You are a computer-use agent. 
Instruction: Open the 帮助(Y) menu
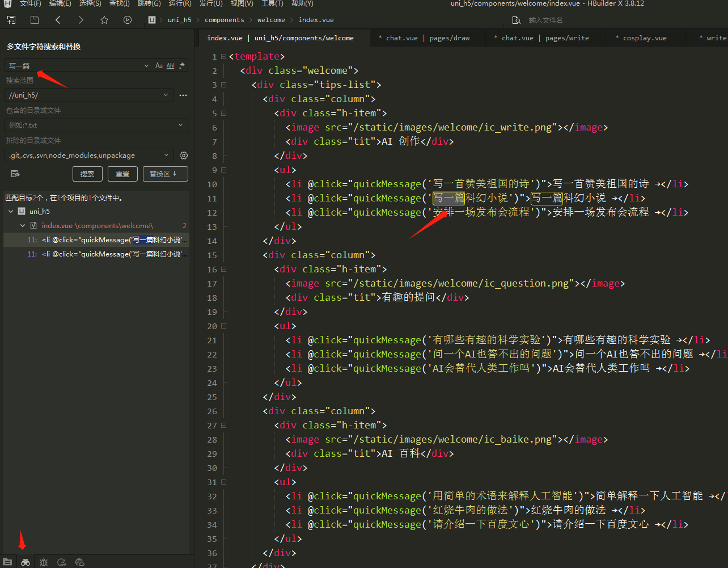tap(302, 3)
